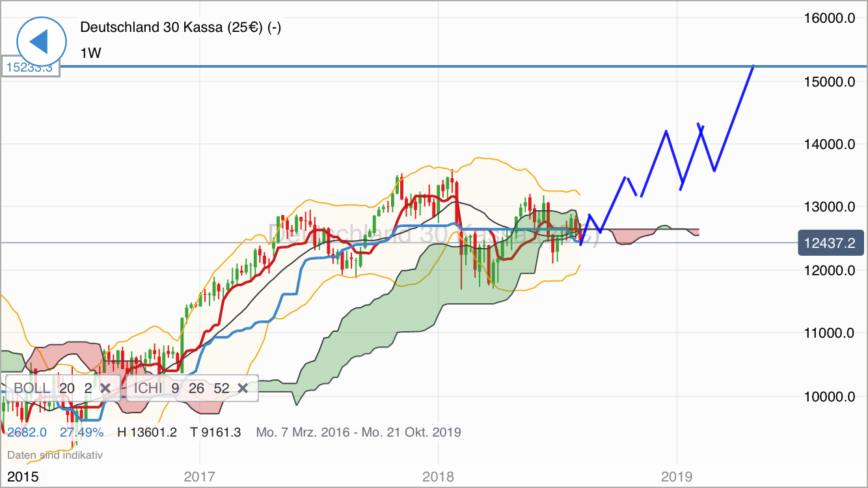868x488 pixels.
Task: Click the low value T 9161.3
Action: (215, 431)
